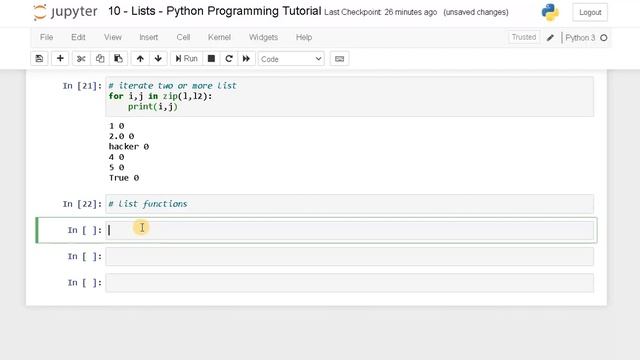The height and width of the screenshot is (360, 640).
Task: Click the second empty code cell
Action: pos(349,257)
